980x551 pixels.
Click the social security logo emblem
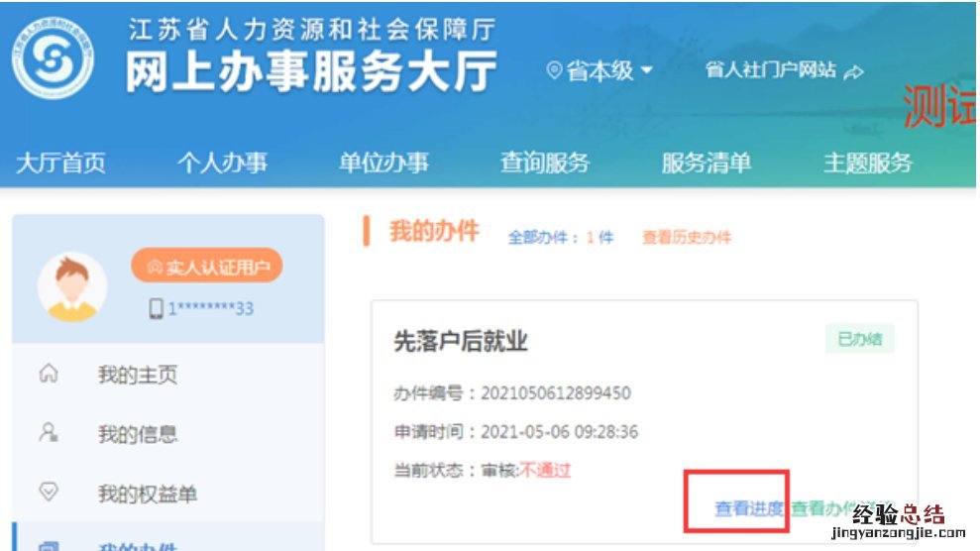pos(54,57)
